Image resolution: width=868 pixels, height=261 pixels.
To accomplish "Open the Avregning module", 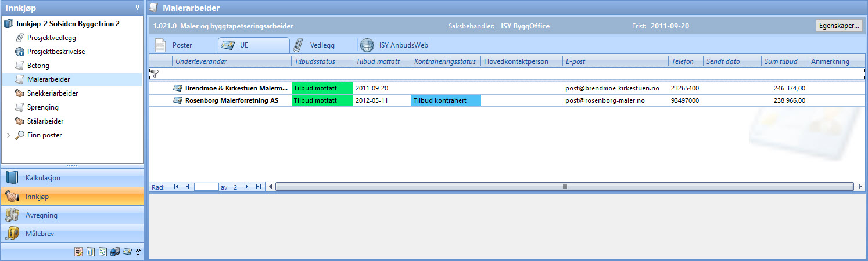I will (x=72, y=215).
